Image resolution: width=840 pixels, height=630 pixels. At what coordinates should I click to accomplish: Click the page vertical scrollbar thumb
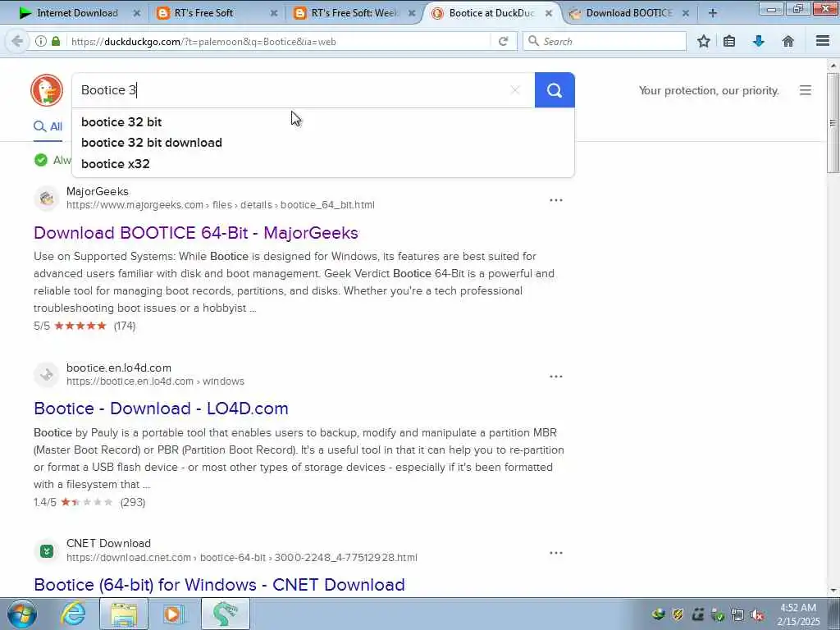coord(833,123)
